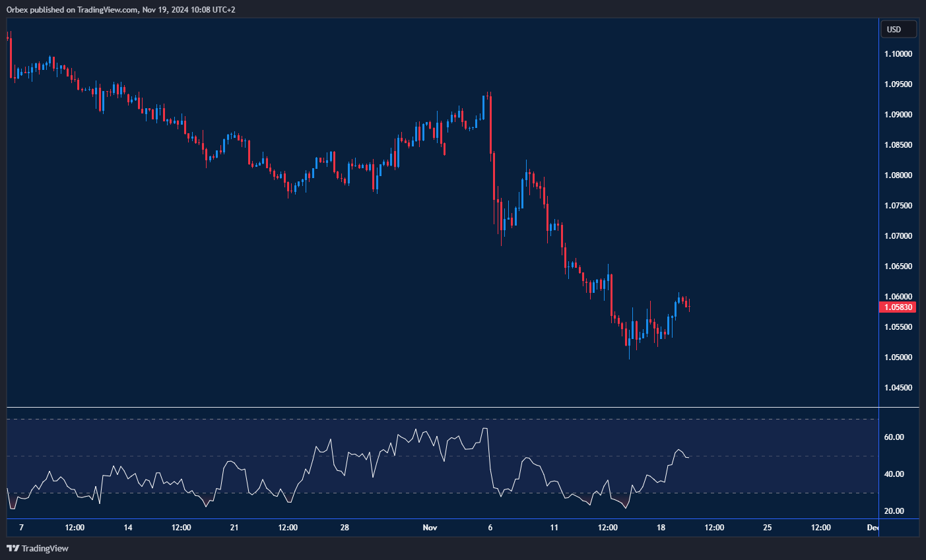This screenshot has width=926, height=560.
Task: Click date 21 on the time axis
Action: point(234,528)
